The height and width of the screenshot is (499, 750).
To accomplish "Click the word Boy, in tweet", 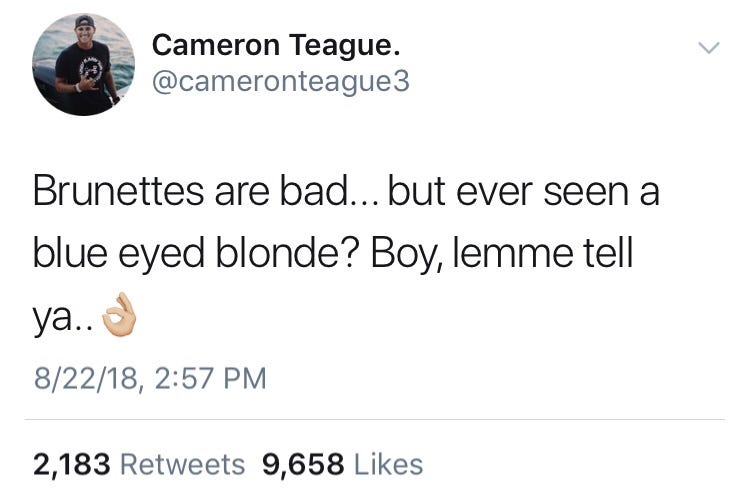I will pyautogui.click(x=406, y=255).
